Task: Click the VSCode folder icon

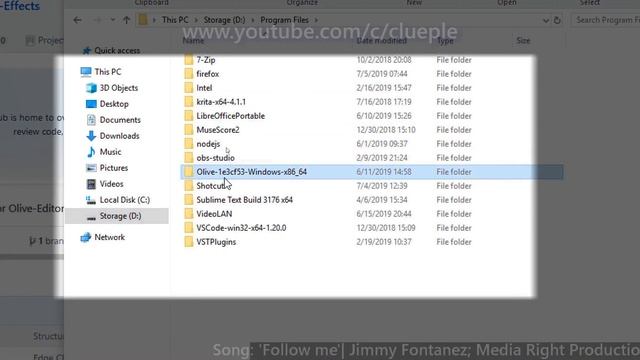Action: [189, 228]
